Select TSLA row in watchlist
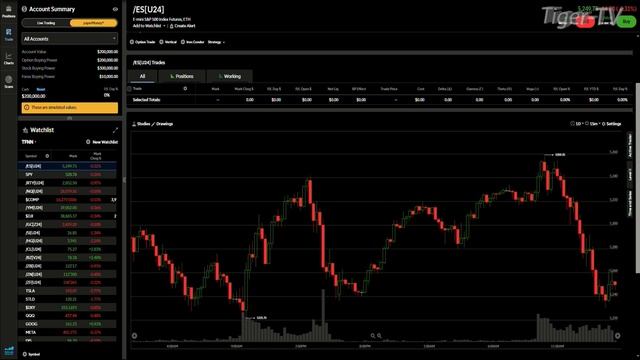640x360 pixels. [x=67, y=291]
